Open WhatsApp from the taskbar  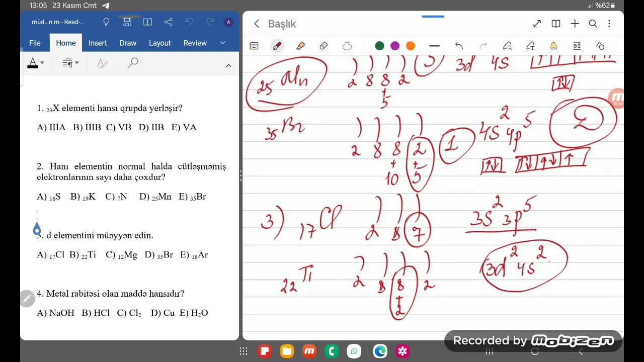tap(354, 351)
